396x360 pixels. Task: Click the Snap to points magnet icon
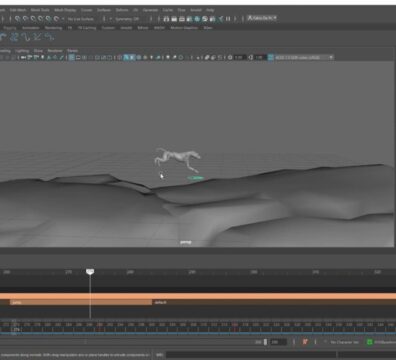tap(33, 19)
